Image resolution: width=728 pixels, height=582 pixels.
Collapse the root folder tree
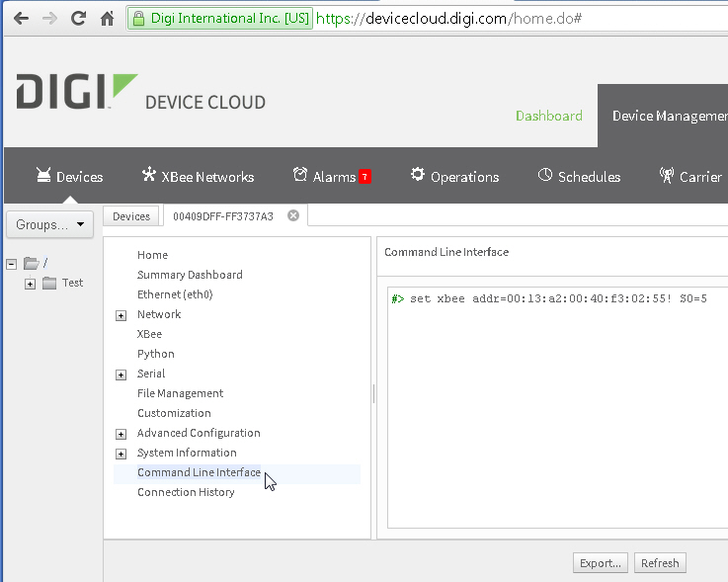pyautogui.click(x=12, y=264)
